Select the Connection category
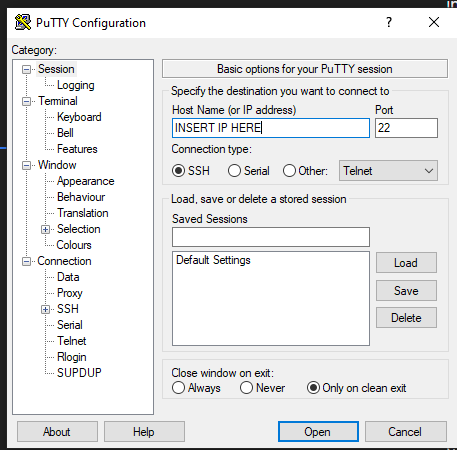The width and height of the screenshot is (457, 450). click(64, 261)
